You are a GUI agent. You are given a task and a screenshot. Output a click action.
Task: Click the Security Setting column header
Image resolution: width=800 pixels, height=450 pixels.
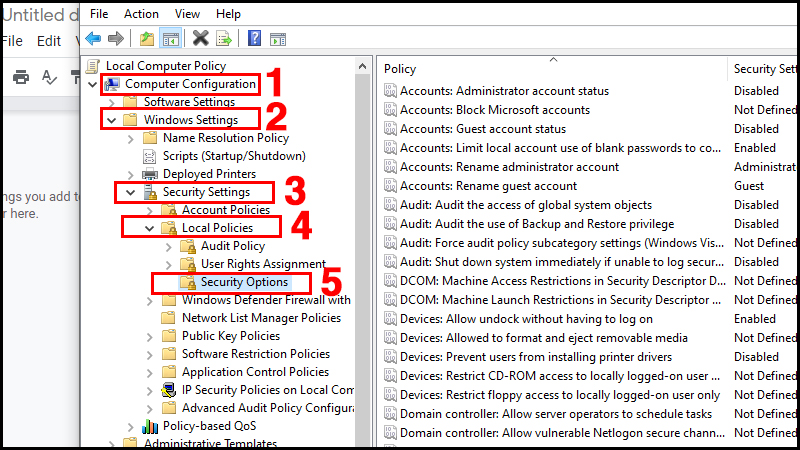point(764,69)
